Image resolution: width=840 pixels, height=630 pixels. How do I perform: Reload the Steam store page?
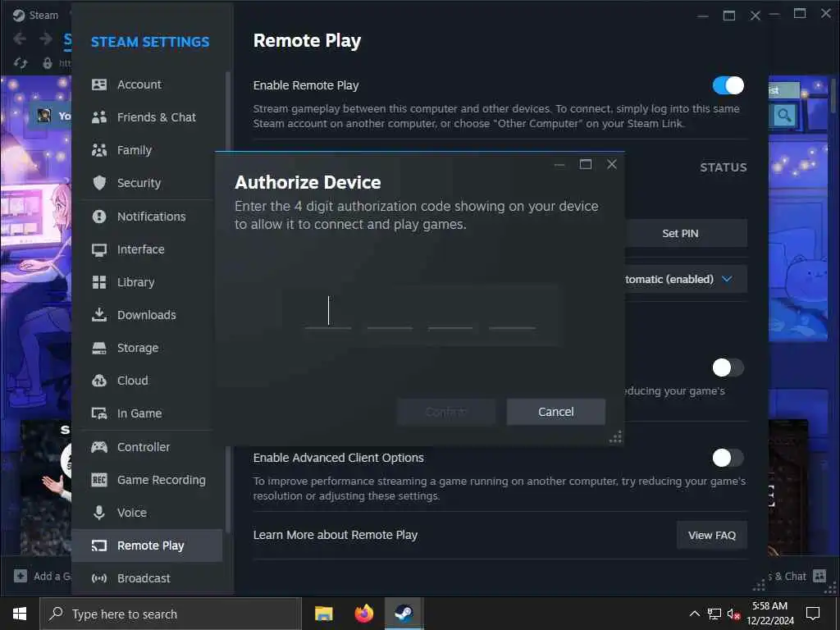point(21,63)
